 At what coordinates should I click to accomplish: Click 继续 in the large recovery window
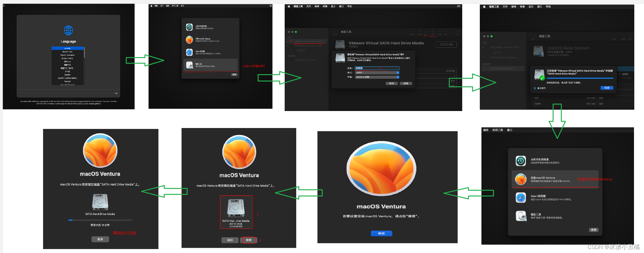click(594, 230)
